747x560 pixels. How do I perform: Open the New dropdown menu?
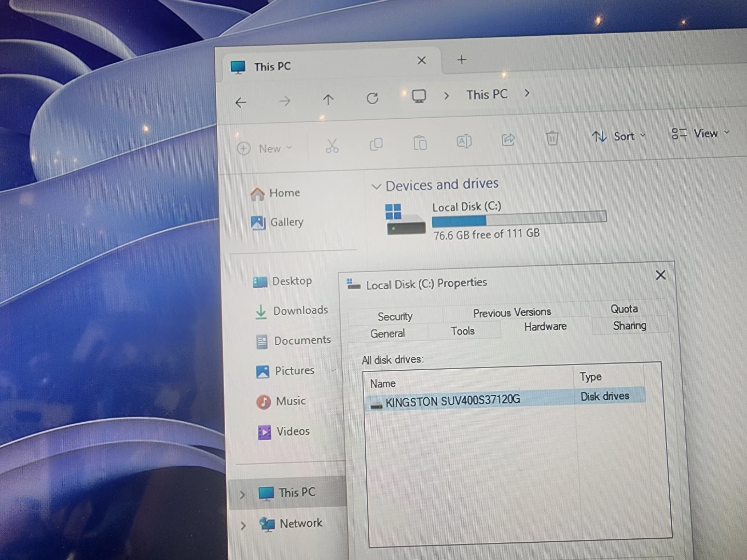tap(265, 149)
